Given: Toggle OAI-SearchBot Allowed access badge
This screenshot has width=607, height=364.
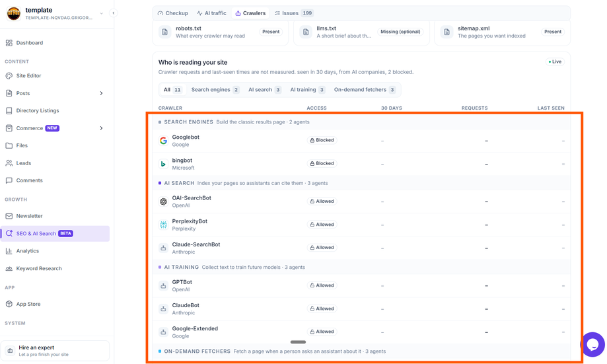Looking at the screenshot, I should pyautogui.click(x=322, y=201).
